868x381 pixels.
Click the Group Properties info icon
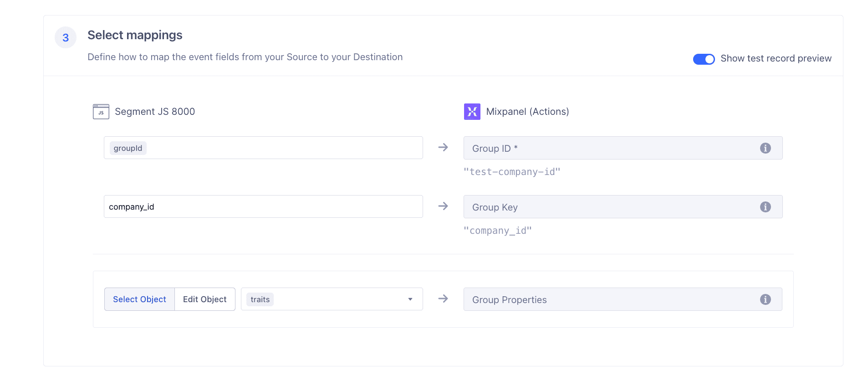[x=765, y=299]
